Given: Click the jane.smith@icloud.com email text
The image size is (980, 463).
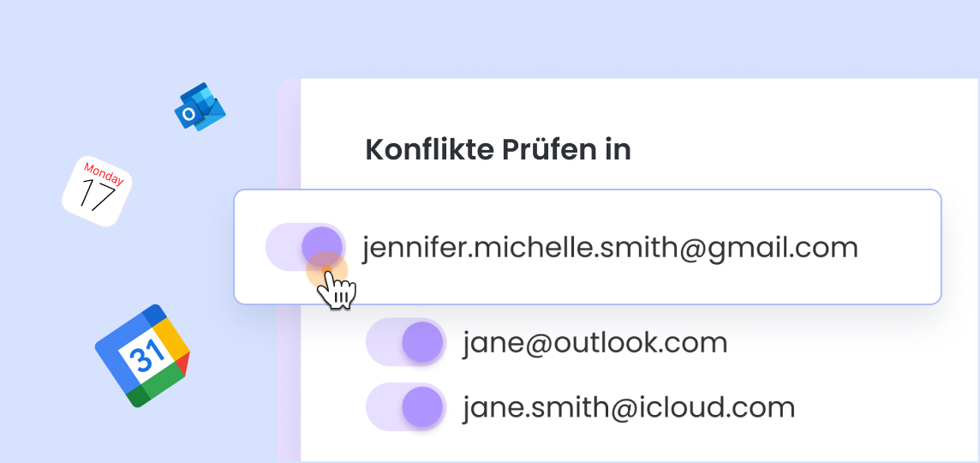Looking at the screenshot, I should 629,407.
